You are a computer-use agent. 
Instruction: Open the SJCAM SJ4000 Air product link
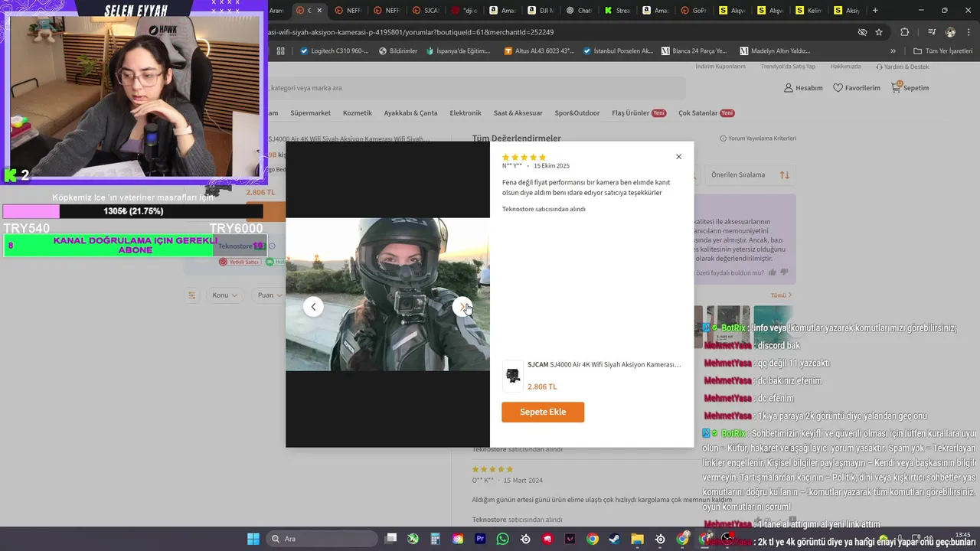click(604, 364)
